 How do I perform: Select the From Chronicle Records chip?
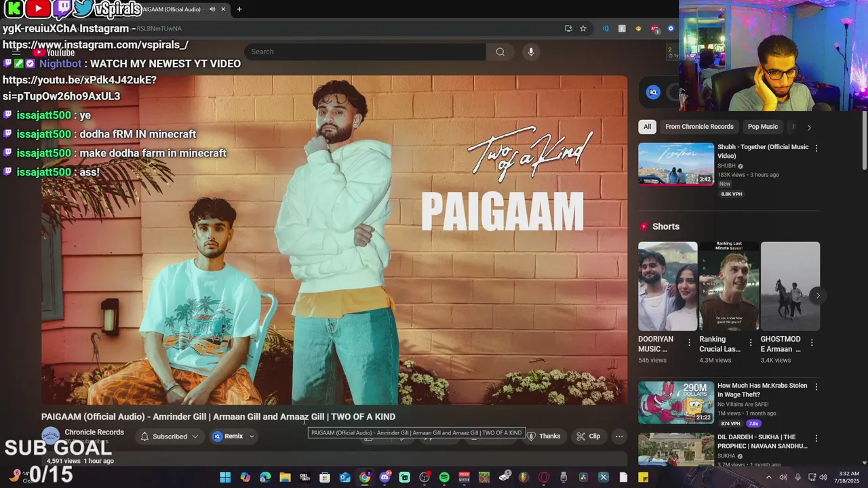(699, 127)
